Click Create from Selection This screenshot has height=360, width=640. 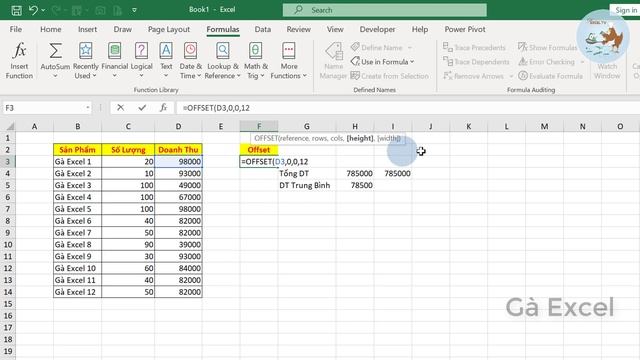point(390,76)
